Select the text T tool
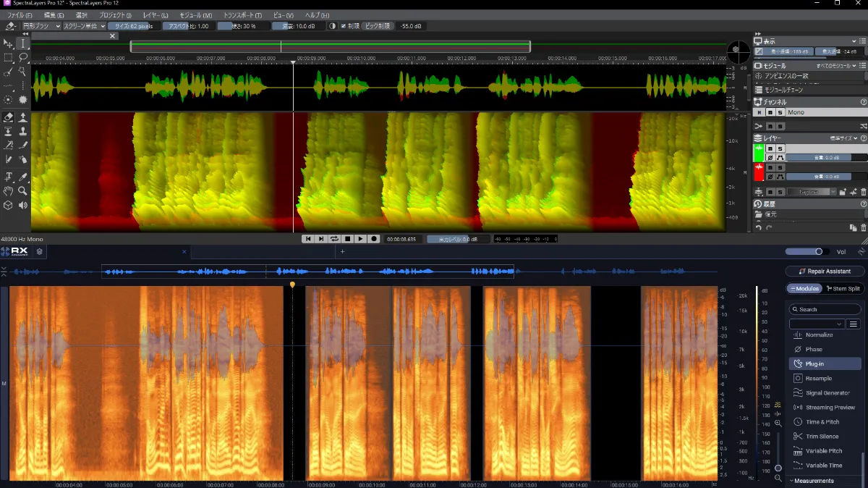This screenshot has height=488, width=868. [x=9, y=176]
